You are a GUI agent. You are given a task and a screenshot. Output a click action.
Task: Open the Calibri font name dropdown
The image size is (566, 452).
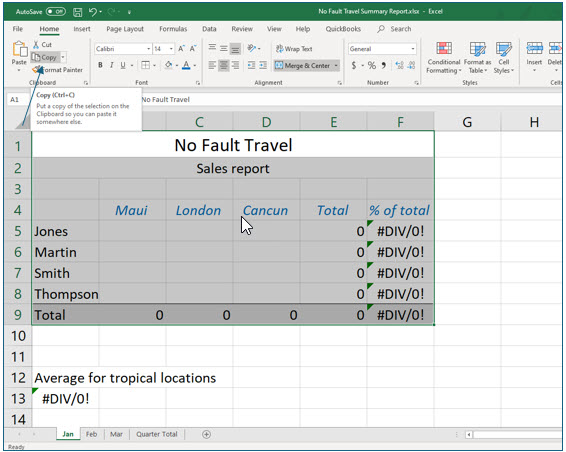148,49
